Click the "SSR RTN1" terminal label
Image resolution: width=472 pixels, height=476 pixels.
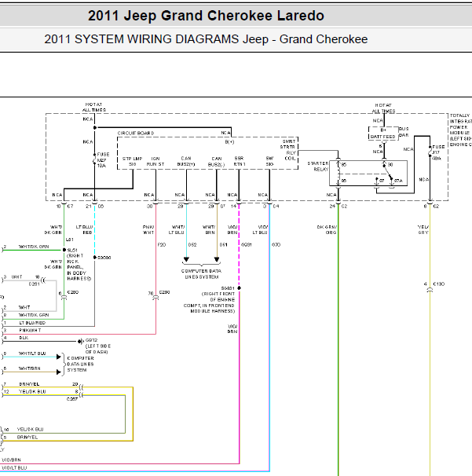(239, 162)
